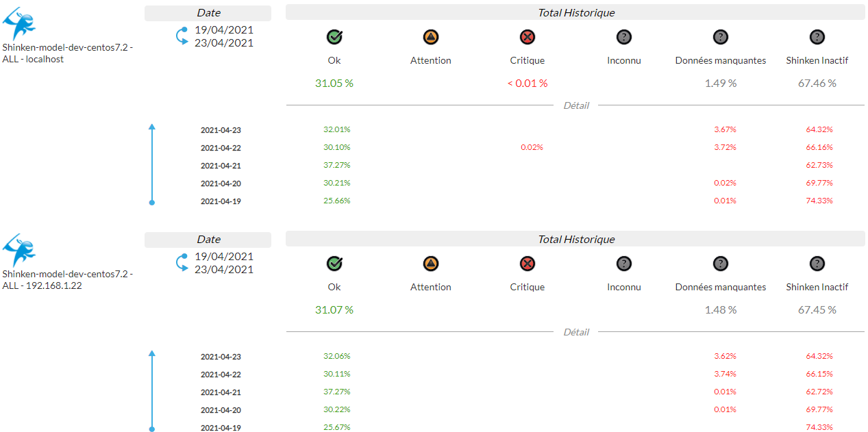Click the Shinken Inactif icon for localhost
868x432 pixels.
(x=817, y=37)
